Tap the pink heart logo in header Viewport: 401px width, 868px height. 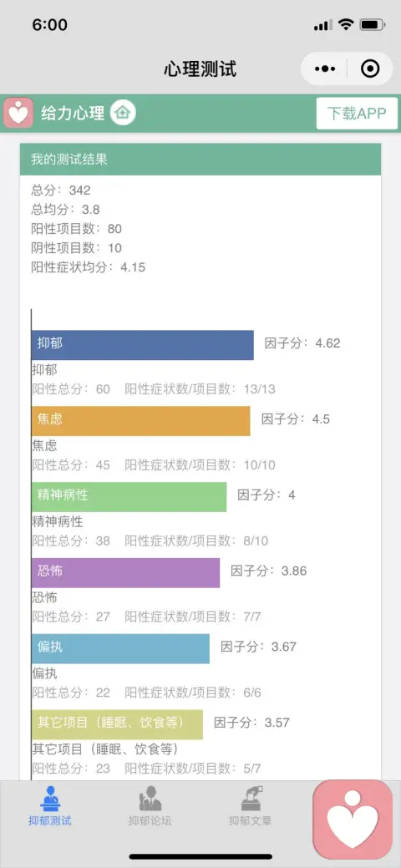[x=19, y=113]
